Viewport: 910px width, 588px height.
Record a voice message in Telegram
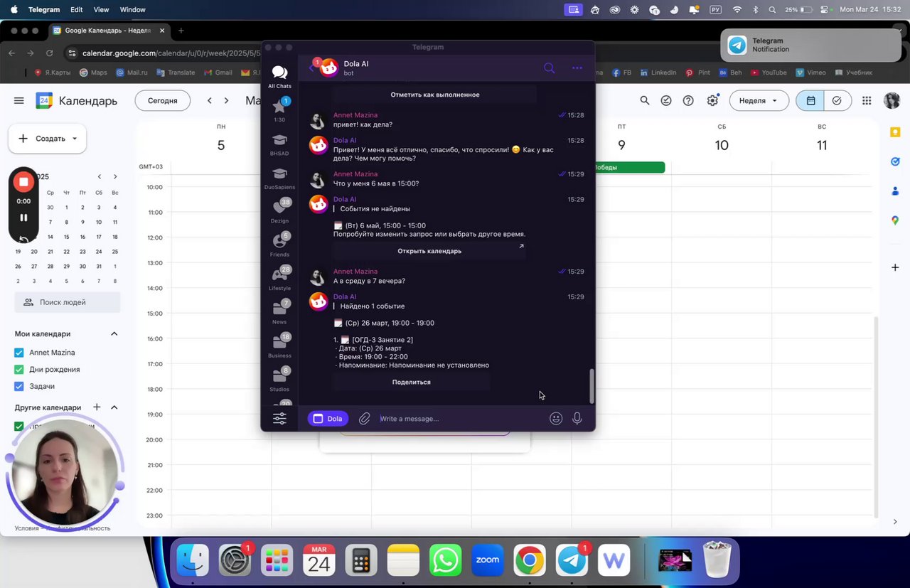click(577, 419)
